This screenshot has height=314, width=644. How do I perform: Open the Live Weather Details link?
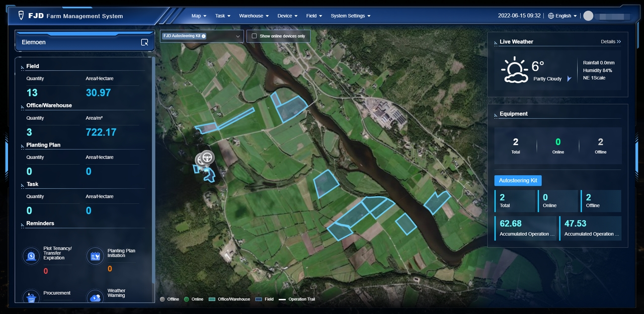tap(610, 42)
